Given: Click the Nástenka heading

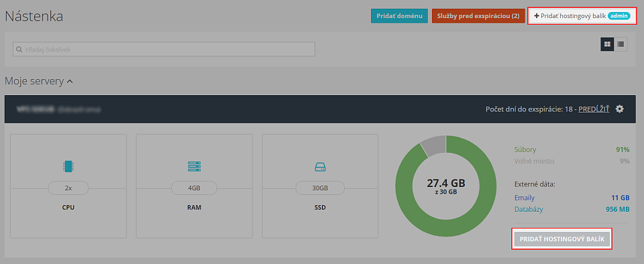Looking at the screenshot, I should pyautogui.click(x=34, y=16).
